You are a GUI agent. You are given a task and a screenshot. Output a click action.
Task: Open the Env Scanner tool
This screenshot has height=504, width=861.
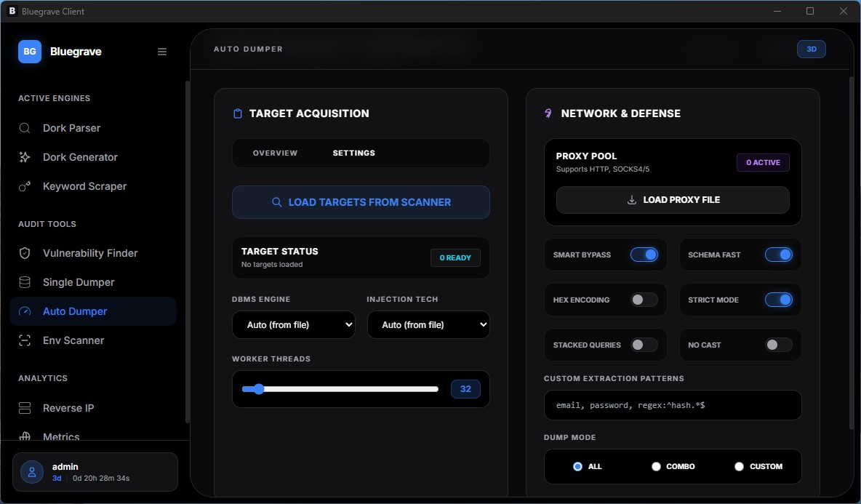click(73, 340)
